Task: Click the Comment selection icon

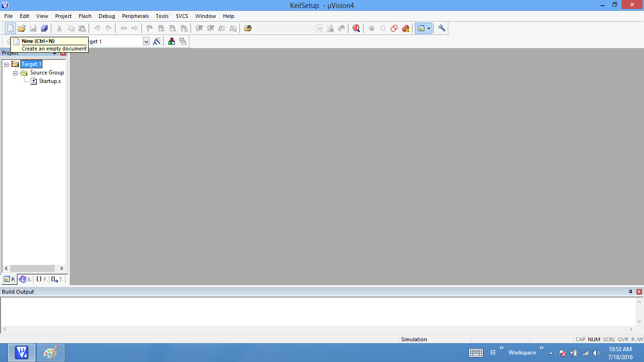Action: [x=222, y=28]
